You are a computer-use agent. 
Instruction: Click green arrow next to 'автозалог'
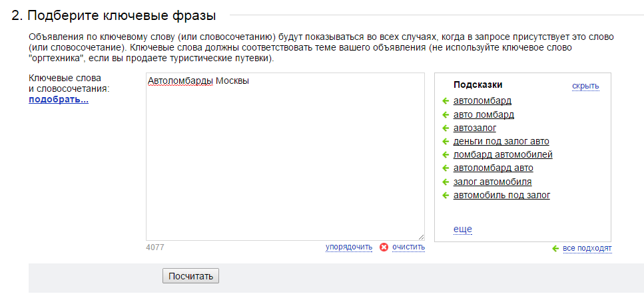[446, 128]
